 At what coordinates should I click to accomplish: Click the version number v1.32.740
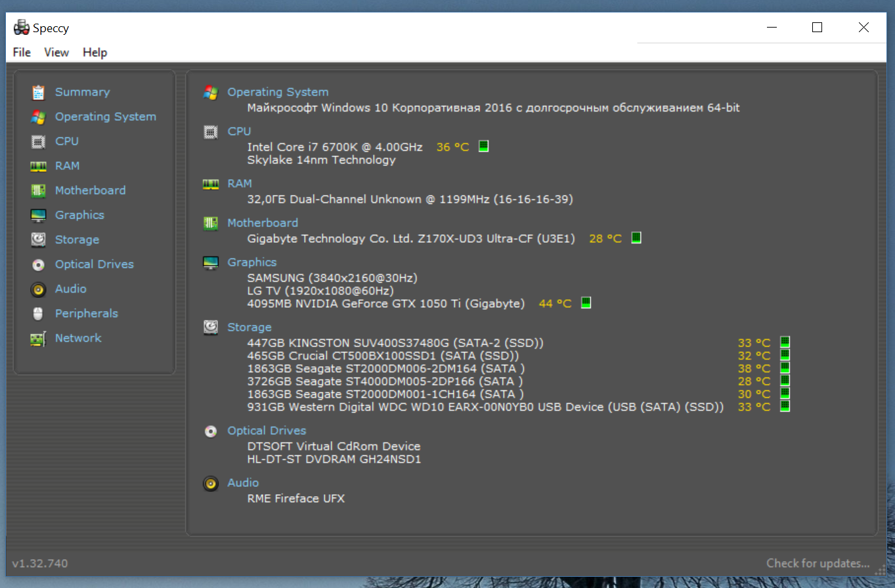pyautogui.click(x=40, y=564)
